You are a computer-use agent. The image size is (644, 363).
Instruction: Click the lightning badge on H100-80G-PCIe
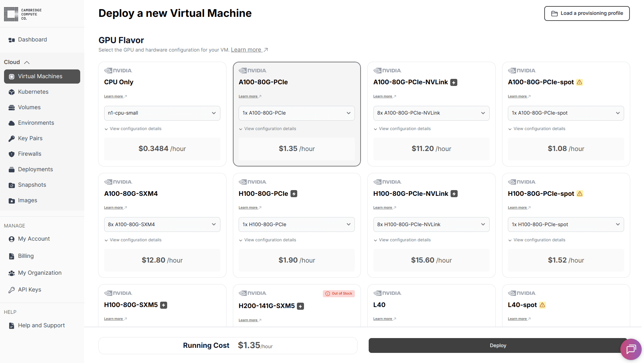[294, 193]
